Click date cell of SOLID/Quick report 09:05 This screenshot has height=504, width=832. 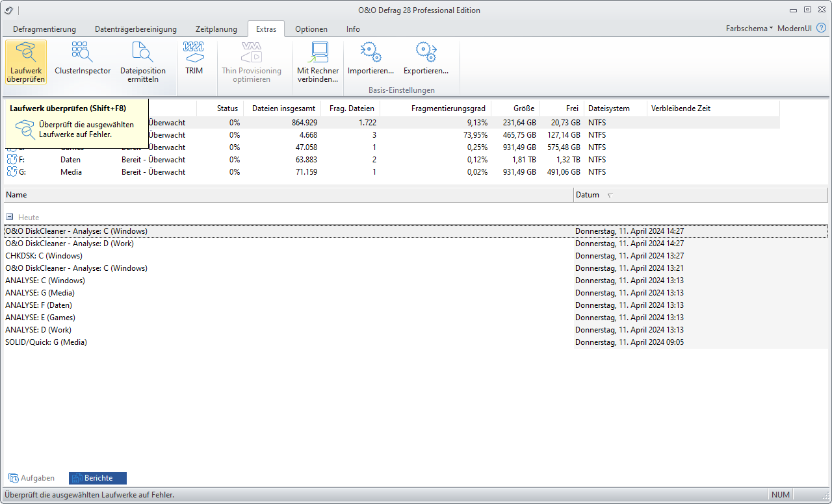pos(629,342)
